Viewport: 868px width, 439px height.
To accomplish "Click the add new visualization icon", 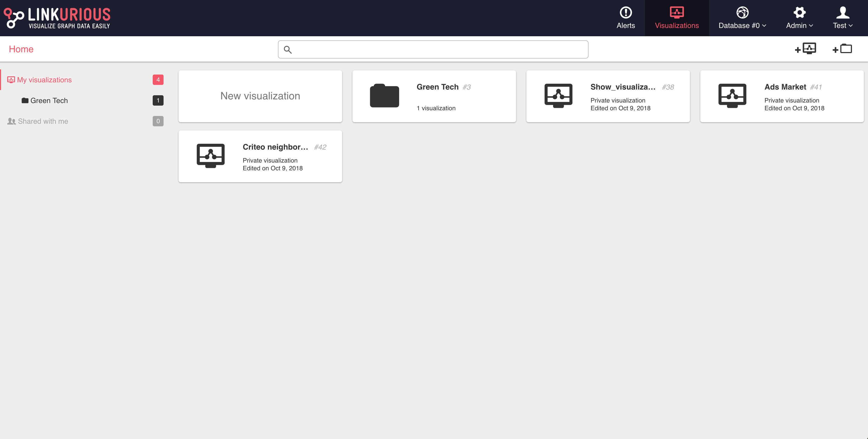I will [805, 49].
